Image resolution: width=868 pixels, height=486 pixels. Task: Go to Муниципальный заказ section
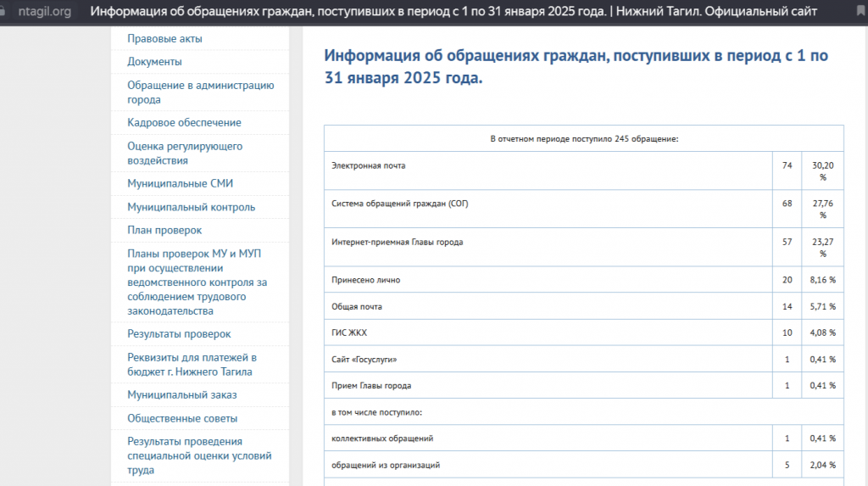click(x=181, y=395)
